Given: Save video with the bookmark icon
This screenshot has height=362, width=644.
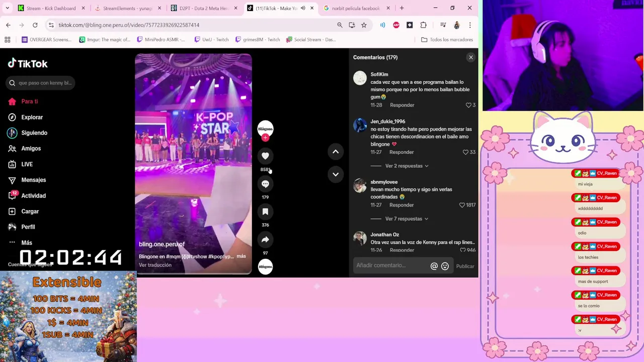Looking at the screenshot, I should tap(265, 212).
